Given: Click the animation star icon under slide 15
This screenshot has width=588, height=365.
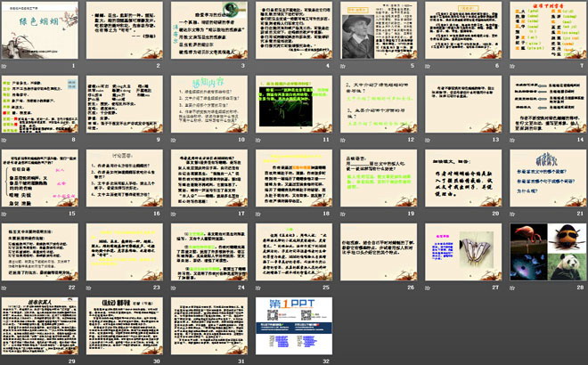Looking at the screenshot, I should coord(4,214).
